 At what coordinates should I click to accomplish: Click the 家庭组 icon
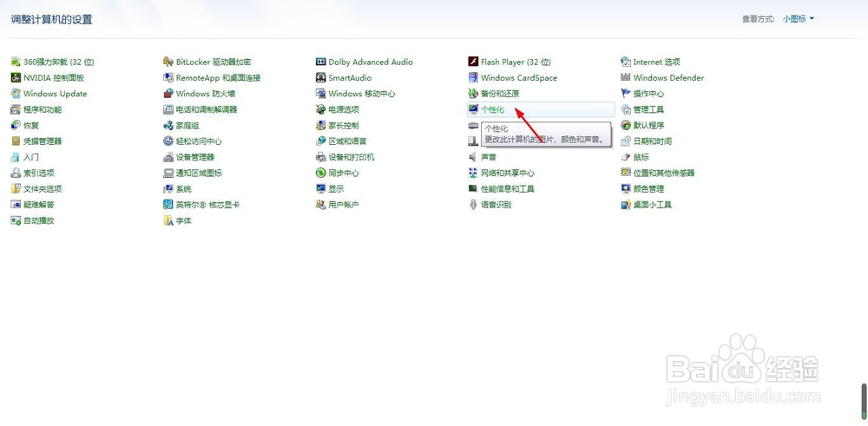[x=168, y=126]
